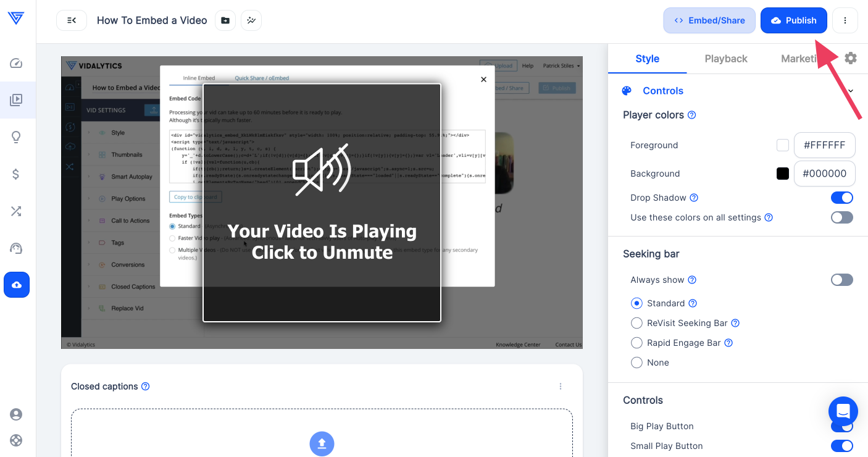Click the Big Play Button label

tap(662, 426)
